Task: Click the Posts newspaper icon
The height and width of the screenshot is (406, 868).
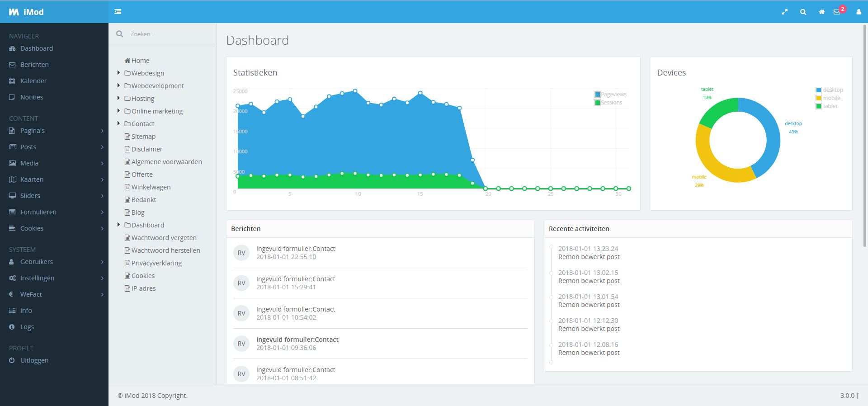Action: (x=12, y=147)
